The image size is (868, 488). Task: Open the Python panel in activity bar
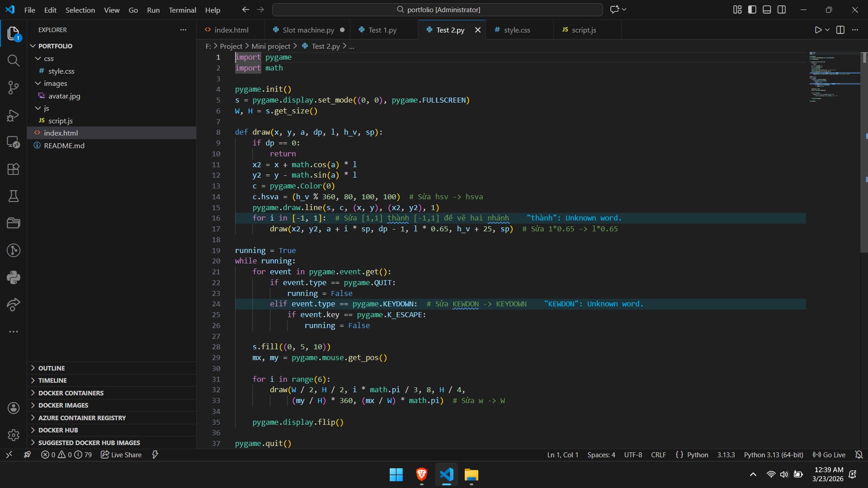click(x=14, y=277)
